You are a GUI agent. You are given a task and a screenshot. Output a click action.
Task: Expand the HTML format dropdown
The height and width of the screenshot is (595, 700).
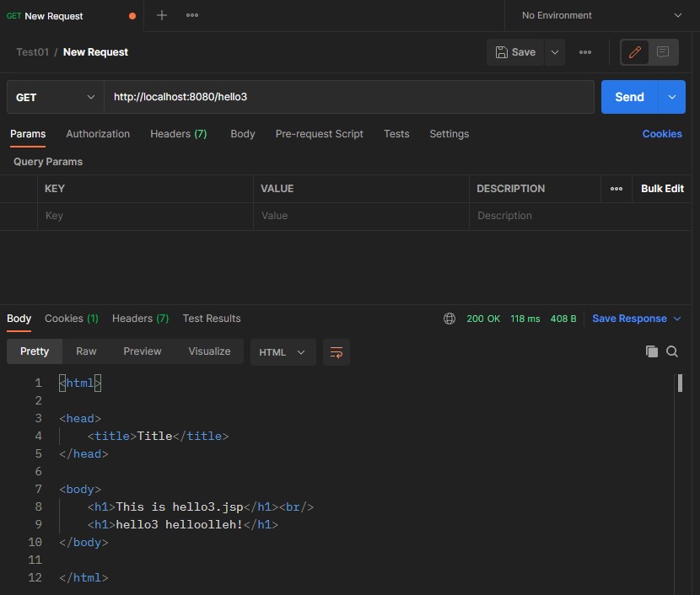[x=283, y=352]
